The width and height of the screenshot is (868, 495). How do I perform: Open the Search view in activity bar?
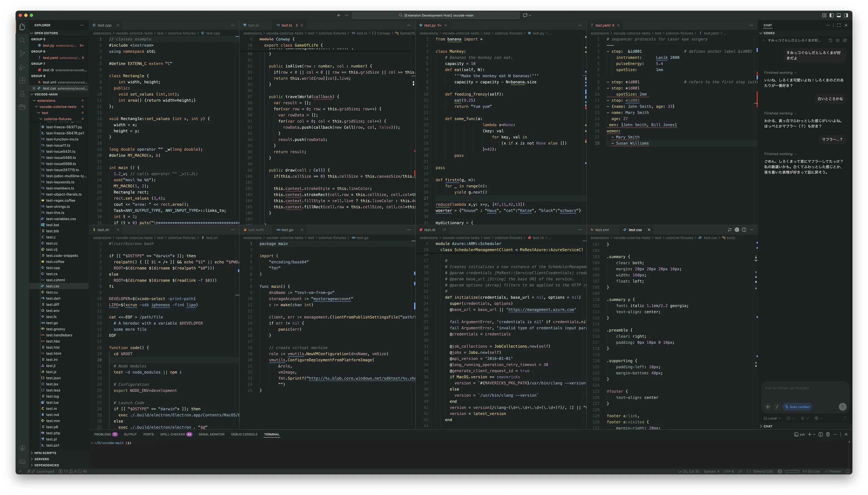tap(22, 40)
